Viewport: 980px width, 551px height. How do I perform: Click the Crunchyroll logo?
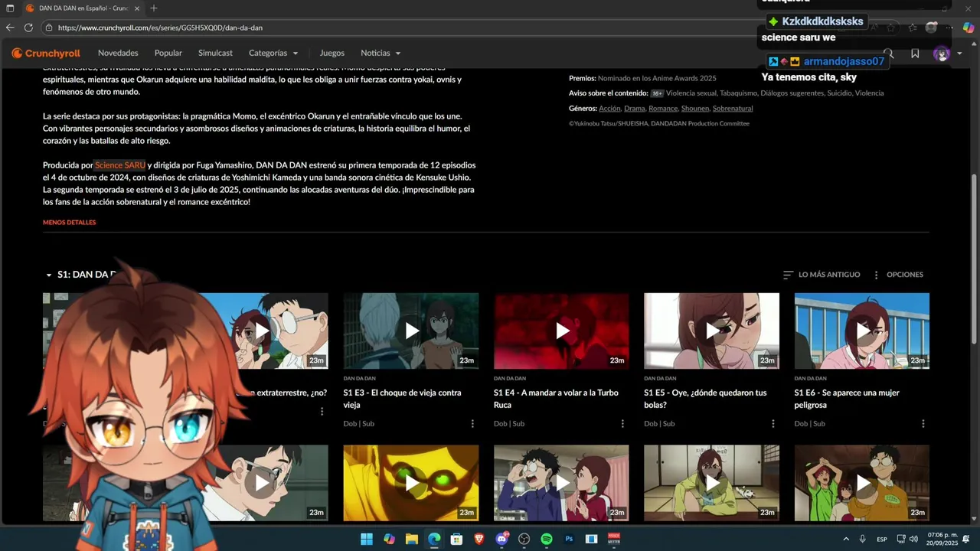click(46, 54)
